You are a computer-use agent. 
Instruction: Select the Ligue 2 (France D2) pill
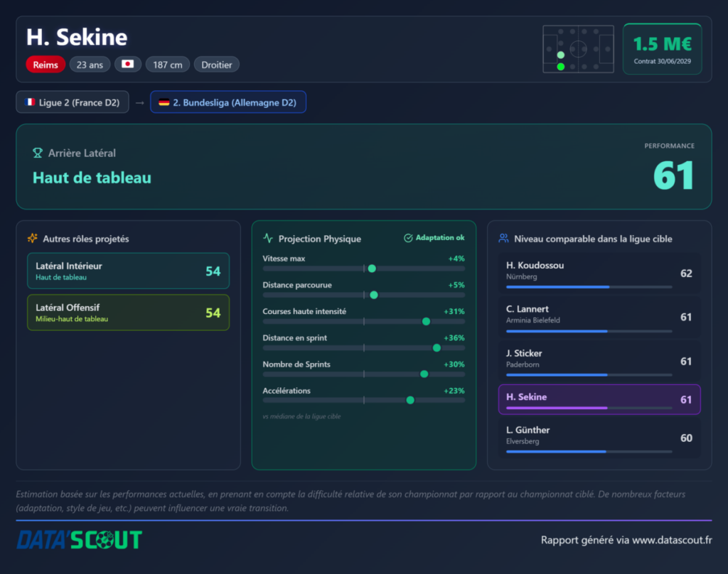[x=73, y=102]
